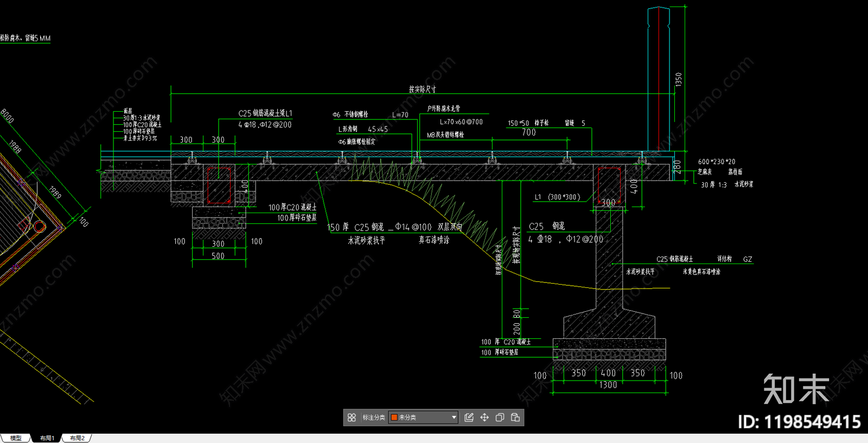Open the 布局2 layout tab
Viewport: 868px width, 443px height.
click(77, 438)
